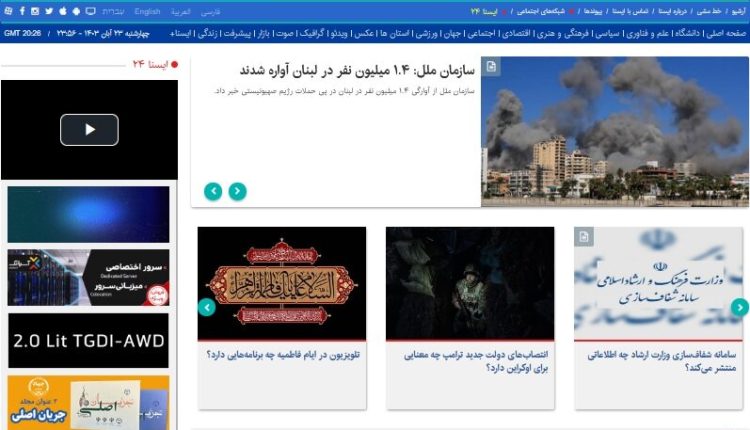Switch language to العربية
The image size is (750, 430).
tap(180, 11)
